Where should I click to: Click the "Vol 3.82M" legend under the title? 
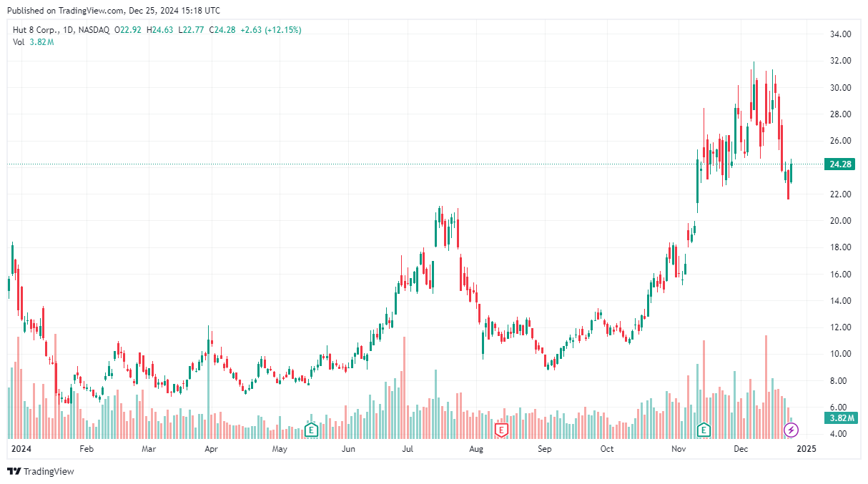click(x=34, y=42)
